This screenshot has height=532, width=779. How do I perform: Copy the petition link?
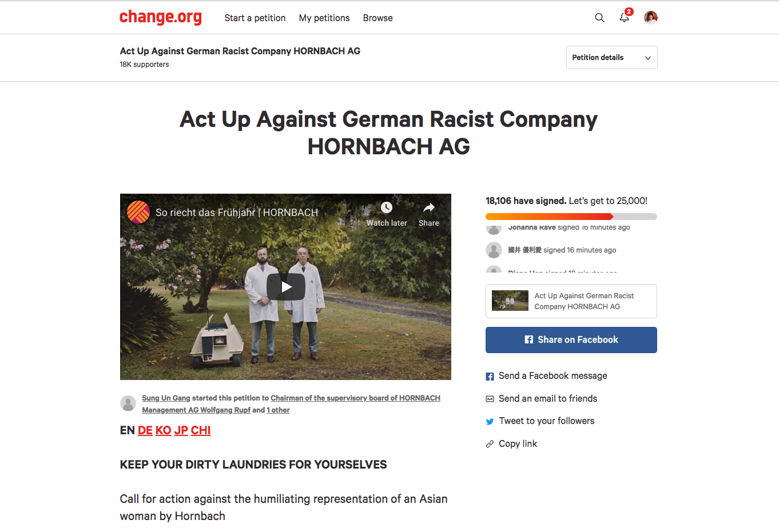point(511,444)
